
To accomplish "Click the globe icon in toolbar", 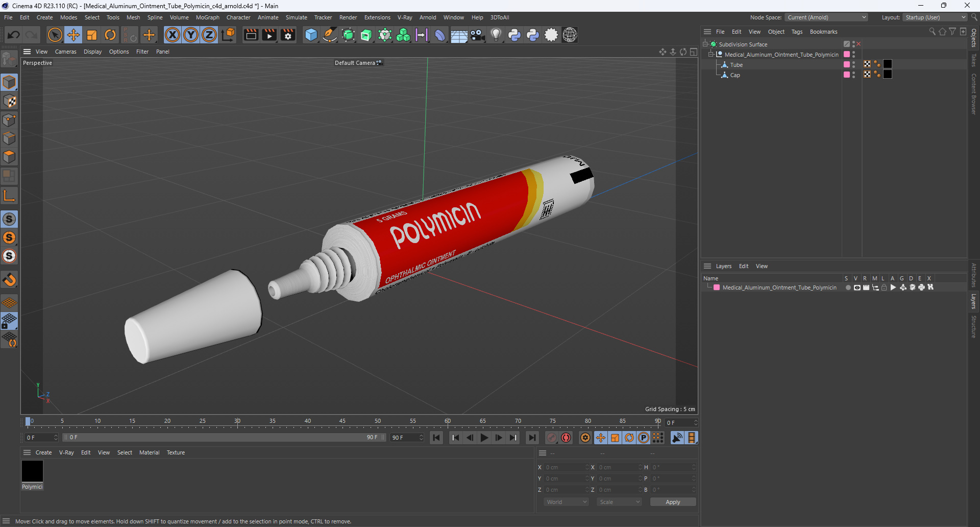I will 570,35.
